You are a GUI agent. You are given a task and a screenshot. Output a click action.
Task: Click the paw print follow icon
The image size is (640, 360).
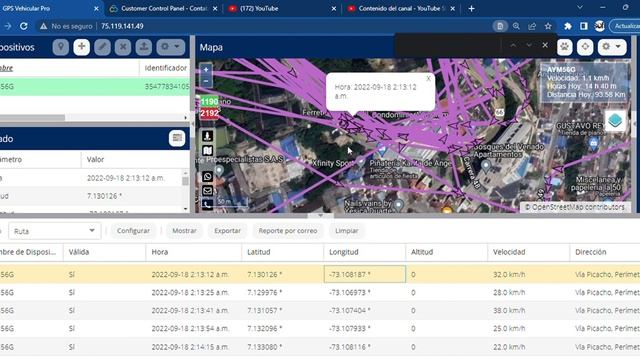[x=564, y=47]
